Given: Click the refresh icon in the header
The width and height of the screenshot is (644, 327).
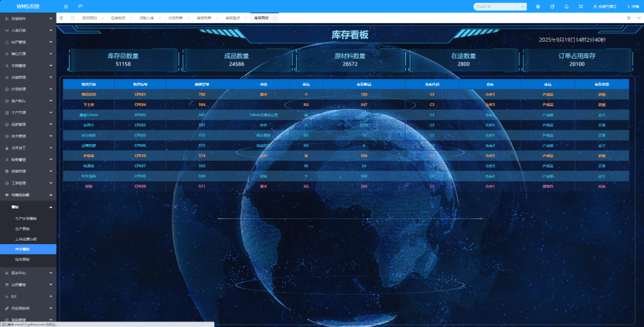Looking at the screenshot, I should pos(552,7).
